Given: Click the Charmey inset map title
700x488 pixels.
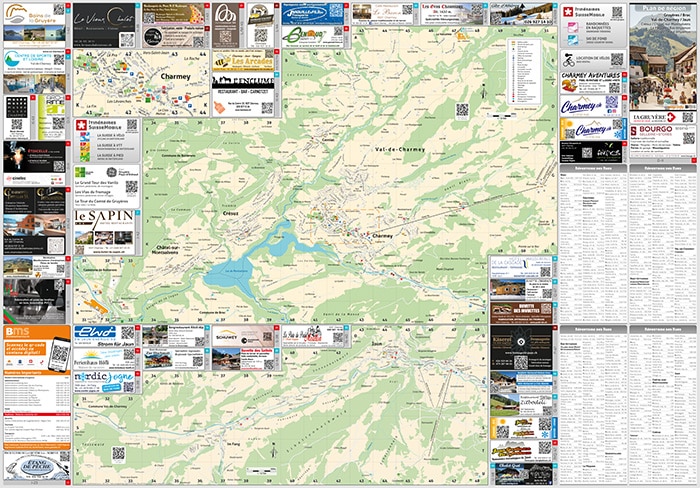Looking at the screenshot, I should click(175, 76).
